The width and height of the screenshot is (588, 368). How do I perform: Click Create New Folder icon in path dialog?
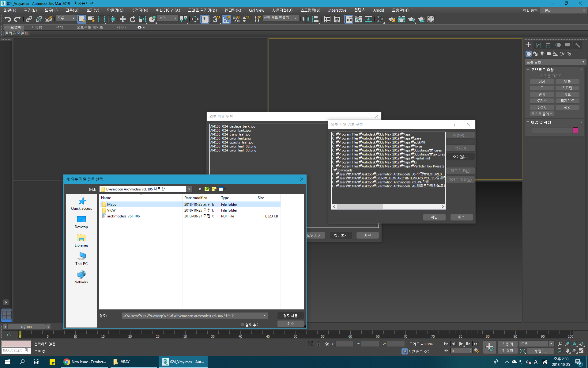click(x=214, y=189)
